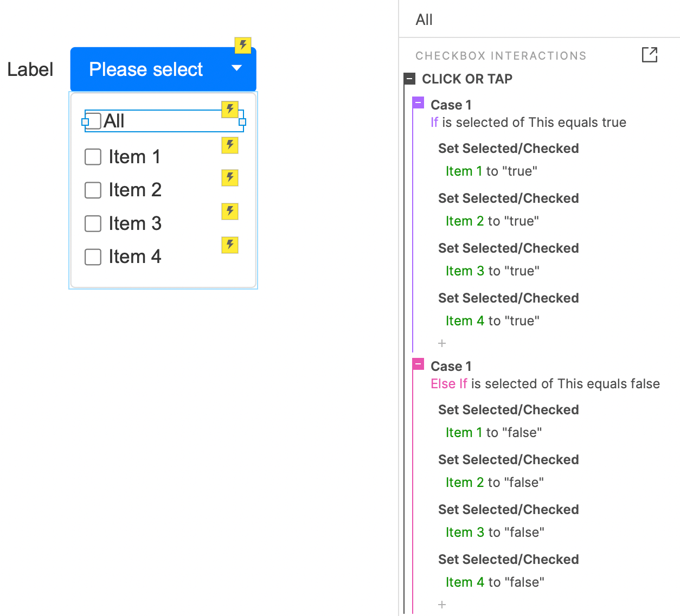Select the Item 1 to "true" action
The image size is (680, 616).
point(491,171)
